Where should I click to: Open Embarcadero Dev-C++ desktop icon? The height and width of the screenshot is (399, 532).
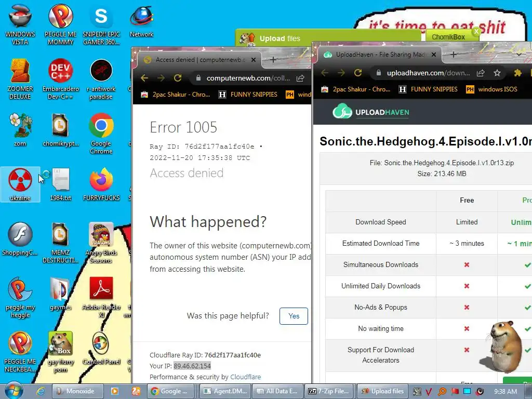[60, 79]
